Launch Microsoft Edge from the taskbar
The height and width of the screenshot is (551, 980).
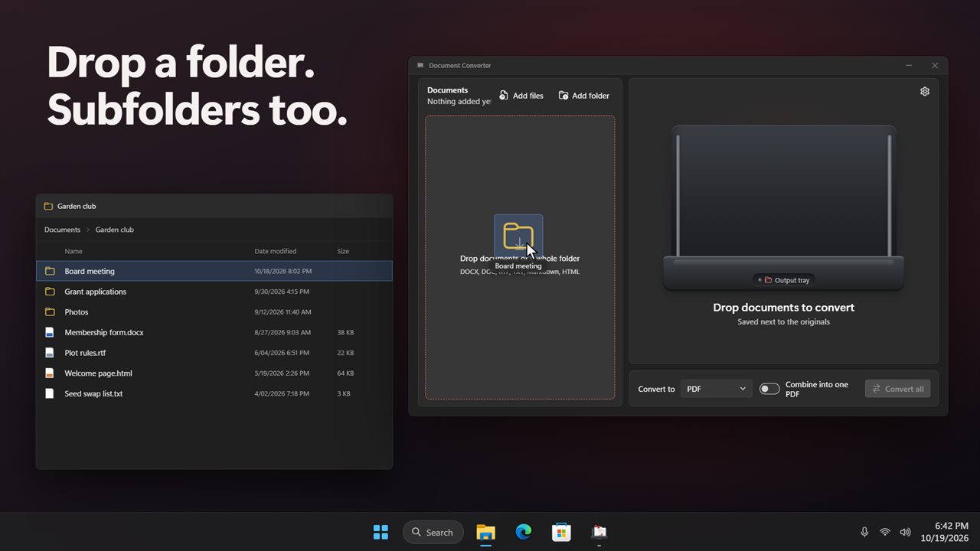coord(524,532)
